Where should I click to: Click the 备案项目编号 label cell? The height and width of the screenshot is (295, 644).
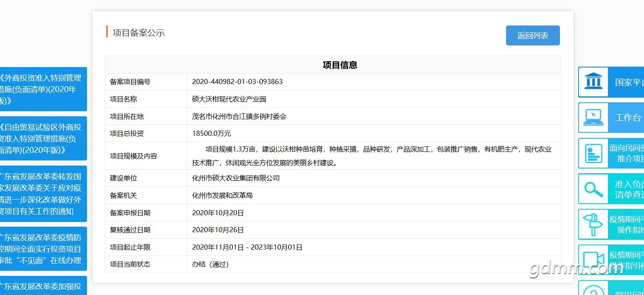click(x=146, y=82)
